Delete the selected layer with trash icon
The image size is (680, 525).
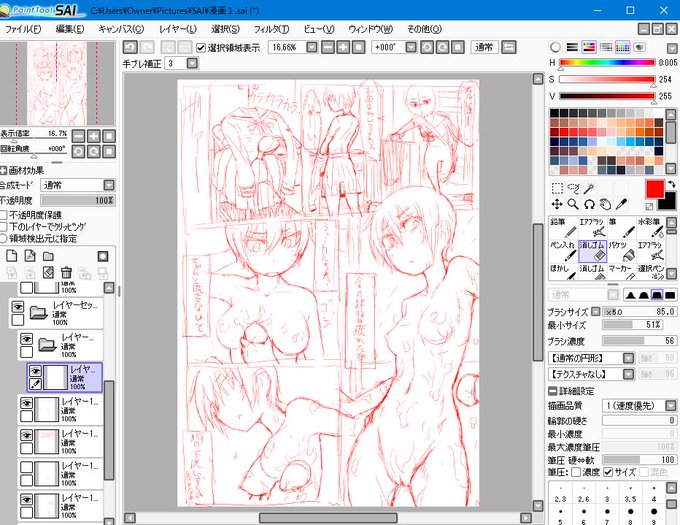[x=66, y=273]
